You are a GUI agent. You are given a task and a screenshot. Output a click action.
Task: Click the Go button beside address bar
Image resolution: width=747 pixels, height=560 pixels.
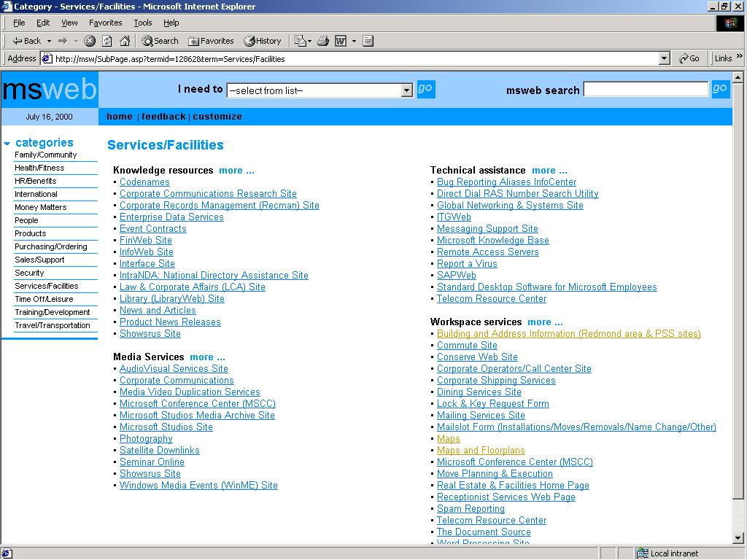click(x=689, y=58)
